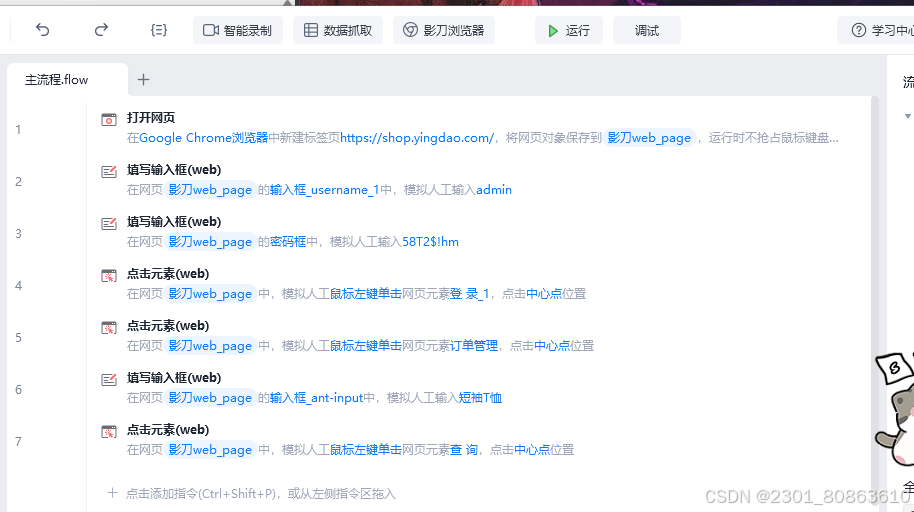The height and width of the screenshot is (512, 914).
Task: Add a new flow tab with plus
Action: [x=143, y=79]
